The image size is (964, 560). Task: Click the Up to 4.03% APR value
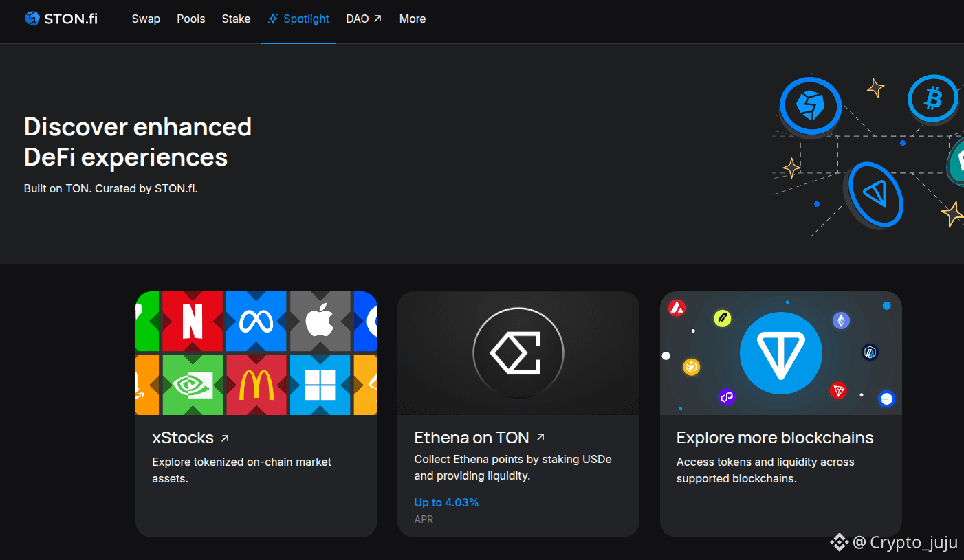tap(446, 503)
